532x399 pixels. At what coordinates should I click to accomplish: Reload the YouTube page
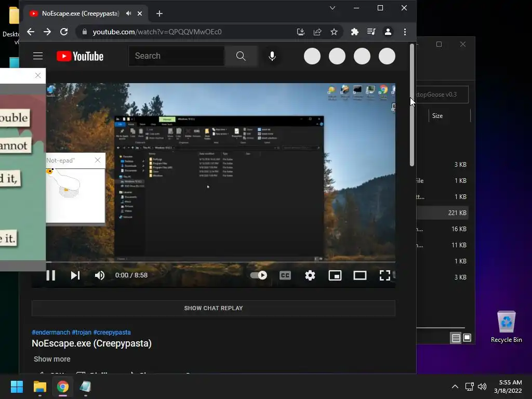click(64, 32)
